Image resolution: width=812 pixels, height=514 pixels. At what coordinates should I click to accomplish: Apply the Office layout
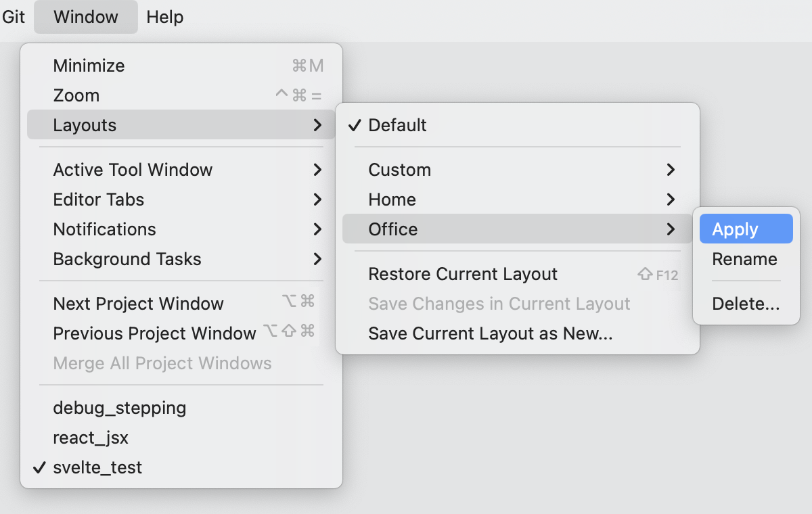click(736, 229)
